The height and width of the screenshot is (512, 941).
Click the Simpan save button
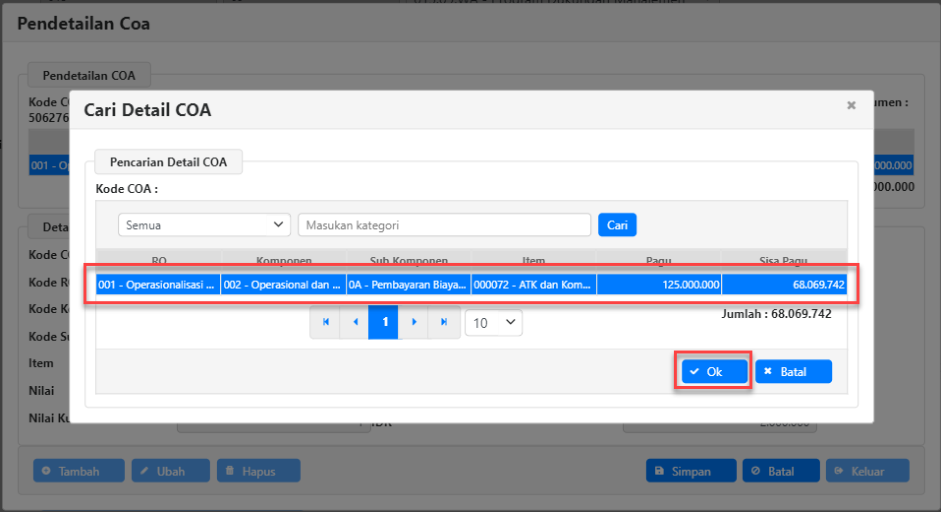(691, 471)
